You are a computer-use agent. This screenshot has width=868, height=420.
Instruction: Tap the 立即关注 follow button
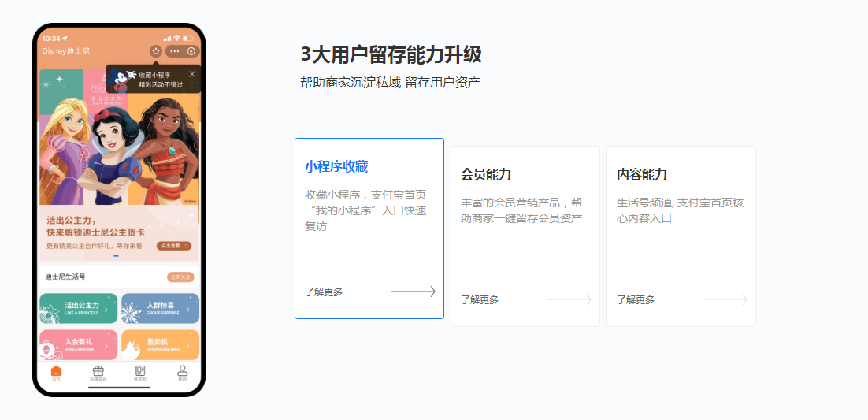(x=180, y=277)
